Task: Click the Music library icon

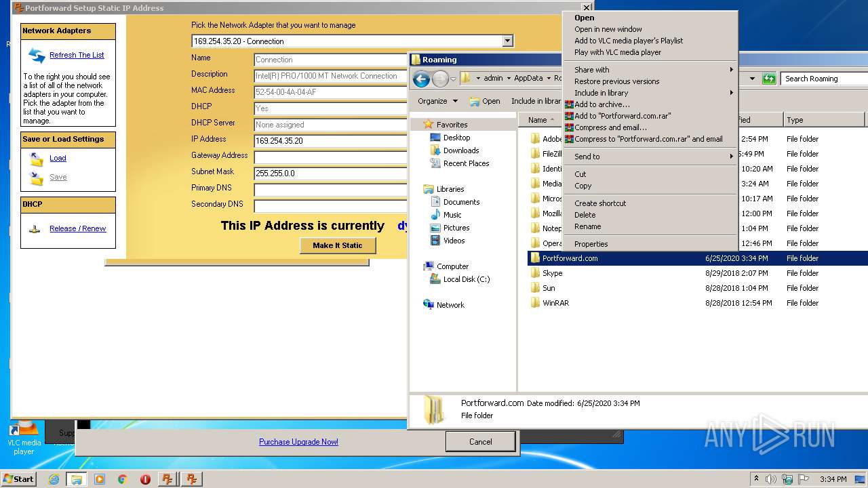Action: pyautogui.click(x=435, y=215)
